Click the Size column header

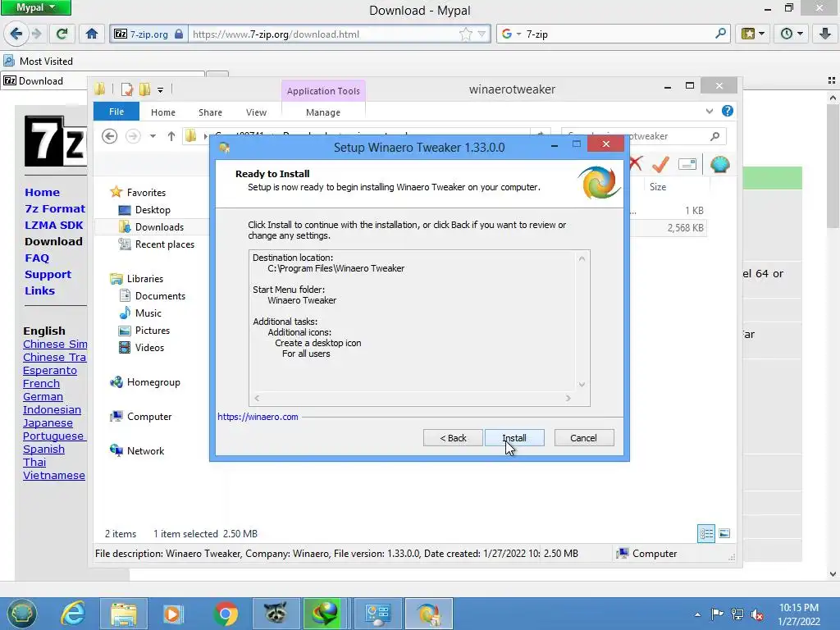(658, 187)
